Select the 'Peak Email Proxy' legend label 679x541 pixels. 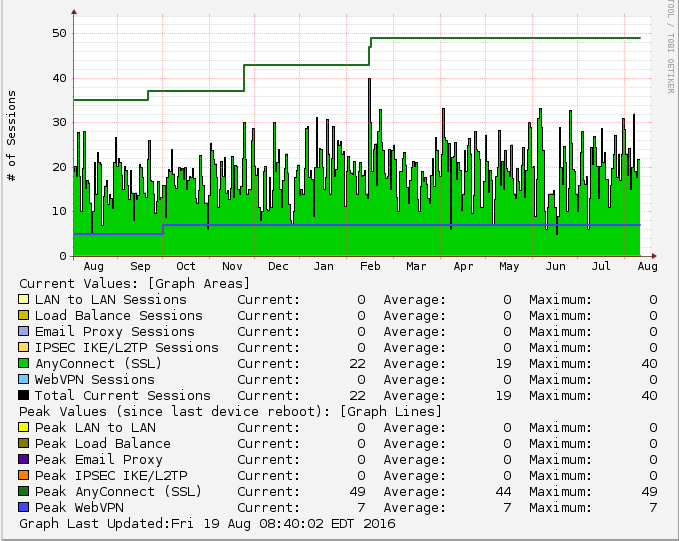[99, 460]
